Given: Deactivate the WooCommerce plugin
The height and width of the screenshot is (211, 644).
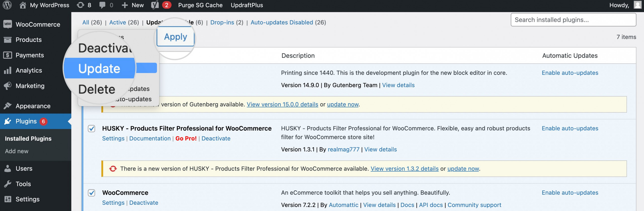Looking at the screenshot, I should coord(144,203).
